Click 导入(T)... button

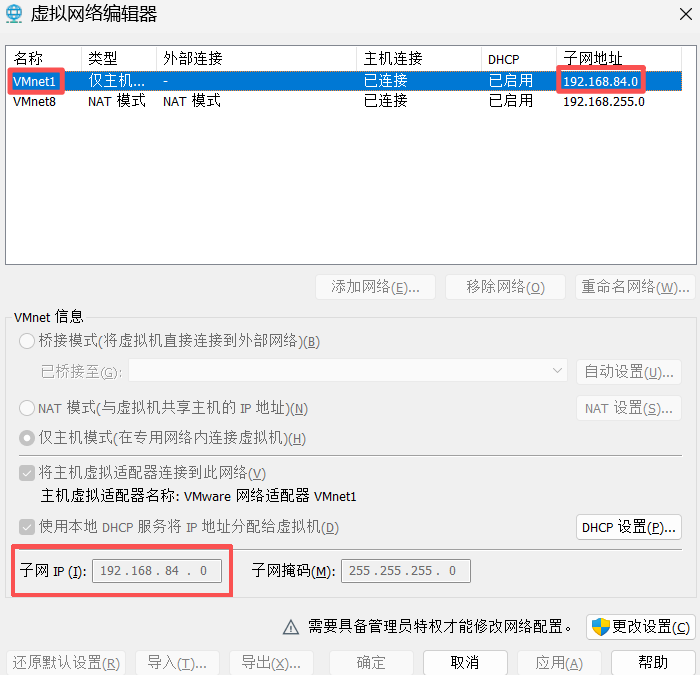click(x=177, y=662)
